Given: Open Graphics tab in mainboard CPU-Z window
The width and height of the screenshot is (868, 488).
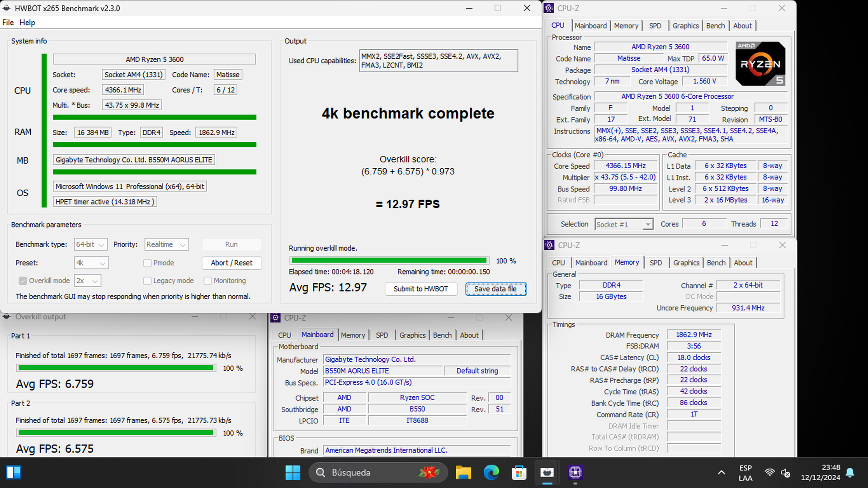Looking at the screenshot, I should [x=412, y=335].
